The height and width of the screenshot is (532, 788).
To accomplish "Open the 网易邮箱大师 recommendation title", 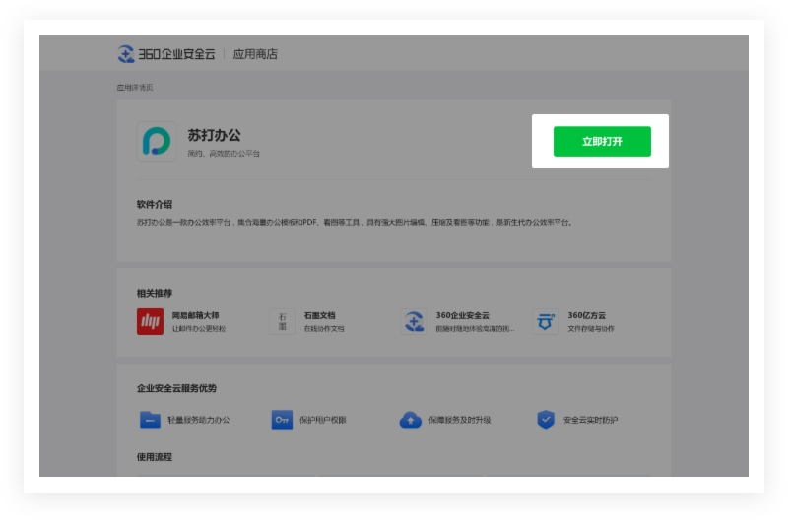I will [x=195, y=315].
